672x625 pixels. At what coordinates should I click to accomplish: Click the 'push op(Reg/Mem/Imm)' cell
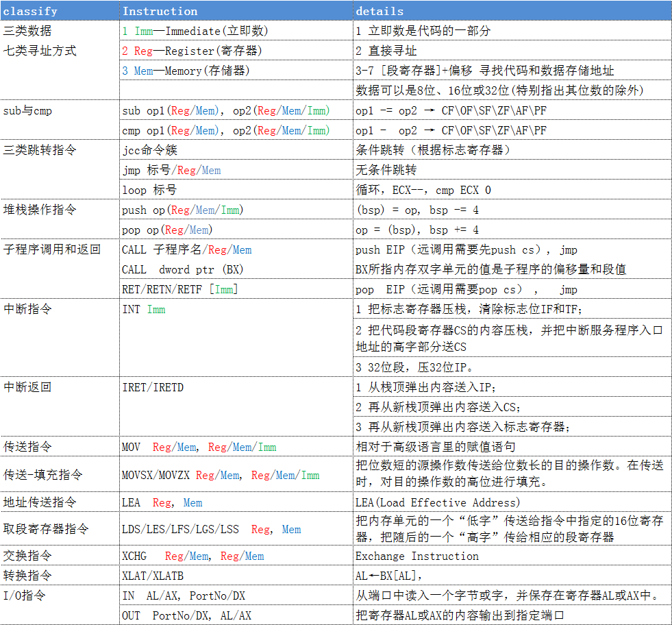236,209
